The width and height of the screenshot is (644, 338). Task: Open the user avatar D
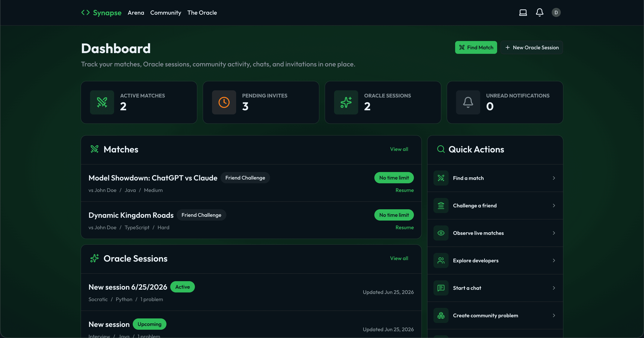click(556, 12)
